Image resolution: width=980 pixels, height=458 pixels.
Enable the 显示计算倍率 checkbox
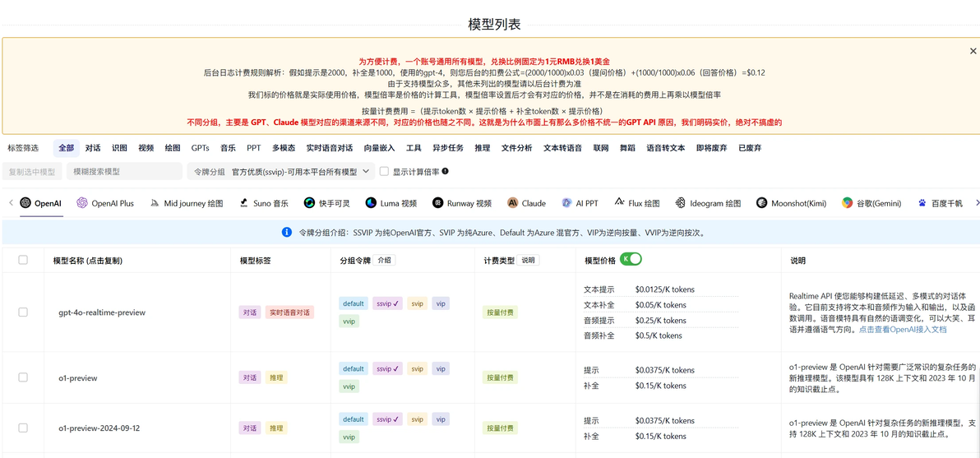385,171
